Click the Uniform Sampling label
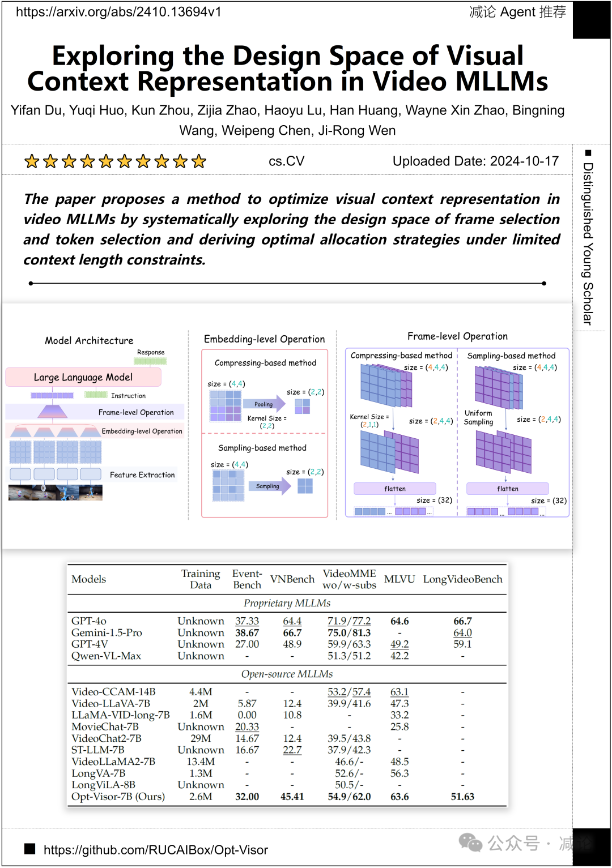This screenshot has height=868, width=612. pyautogui.click(x=479, y=417)
